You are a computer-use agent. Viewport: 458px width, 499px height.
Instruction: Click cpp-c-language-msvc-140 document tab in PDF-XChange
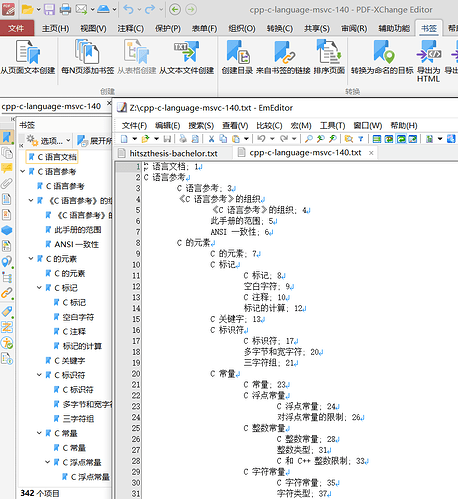point(51,106)
